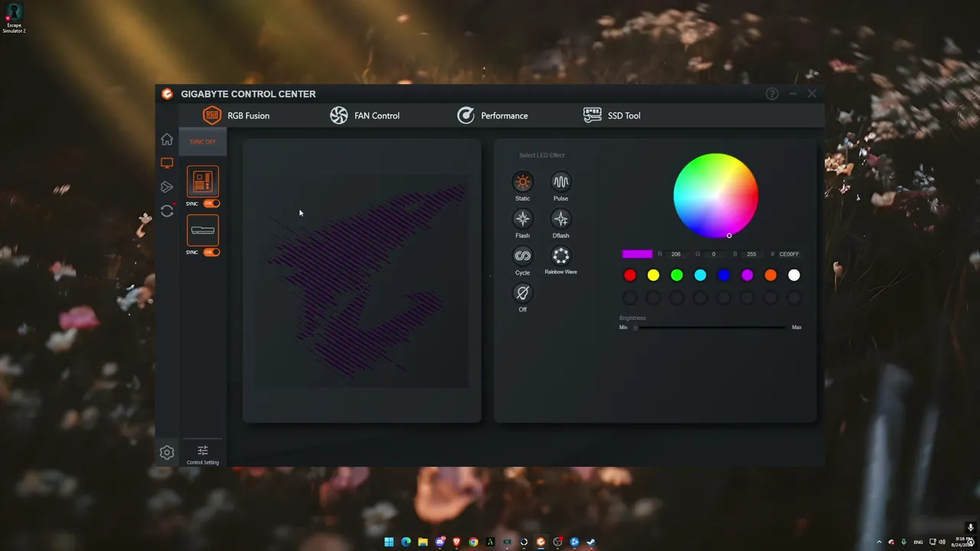This screenshot has height=551, width=980.
Task: Click the hex color code field
Action: click(789, 254)
